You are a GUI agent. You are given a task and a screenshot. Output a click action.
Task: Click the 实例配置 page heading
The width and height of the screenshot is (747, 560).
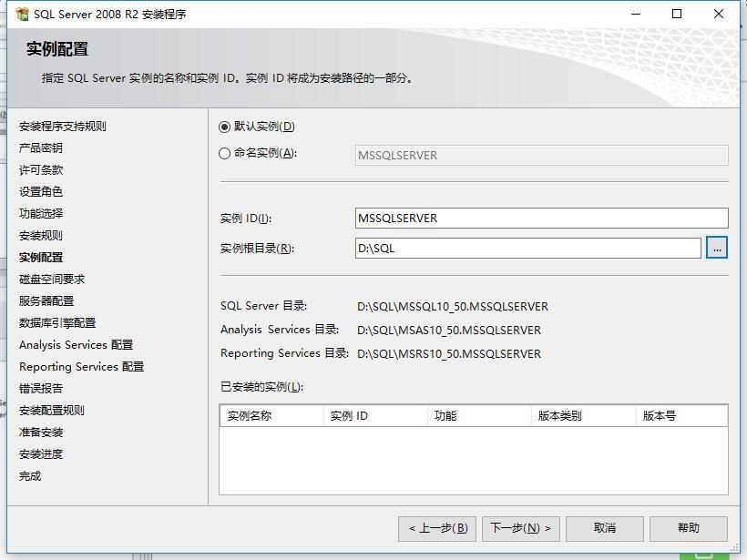[57, 49]
